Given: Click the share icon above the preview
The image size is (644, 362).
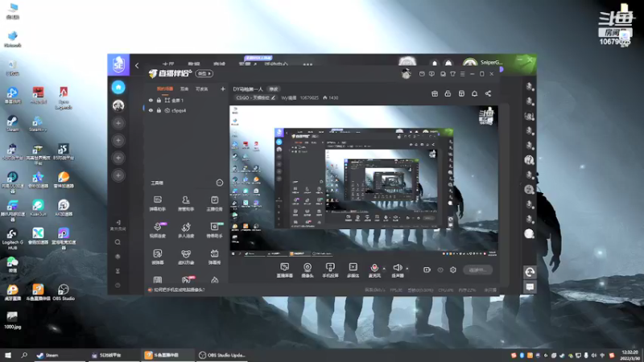Looking at the screenshot, I should pyautogui.click(x=488, y=93).
